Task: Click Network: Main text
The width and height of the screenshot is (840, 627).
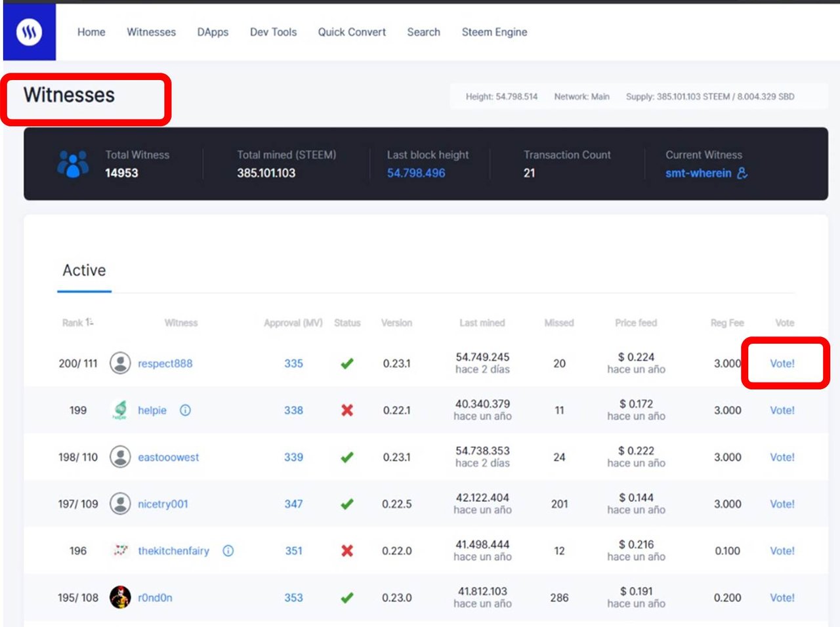Action: tap(581, 96)
